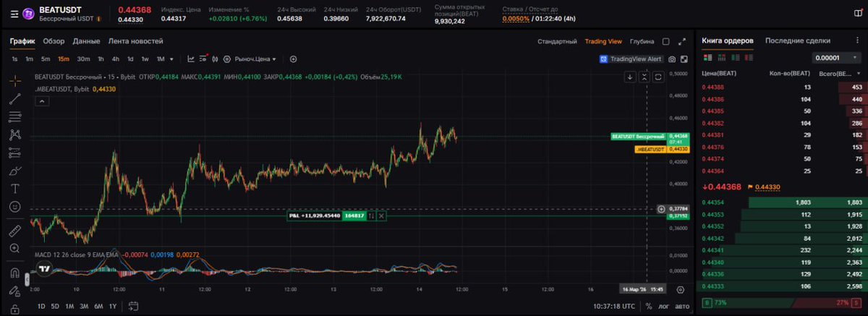868x316 pixels.
Task: Take a chart snapshot with camera
Action: 673,59
